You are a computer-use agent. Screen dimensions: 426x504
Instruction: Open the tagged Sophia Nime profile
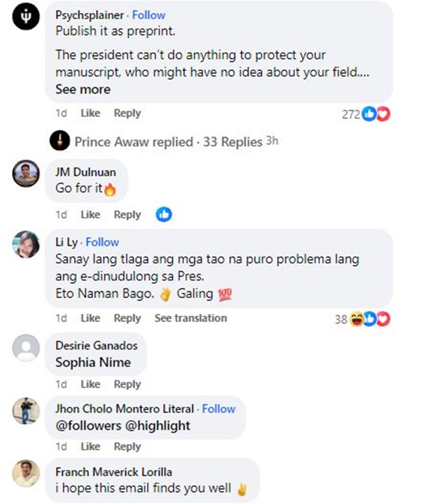pyautogui.click(x=93, y=363)
